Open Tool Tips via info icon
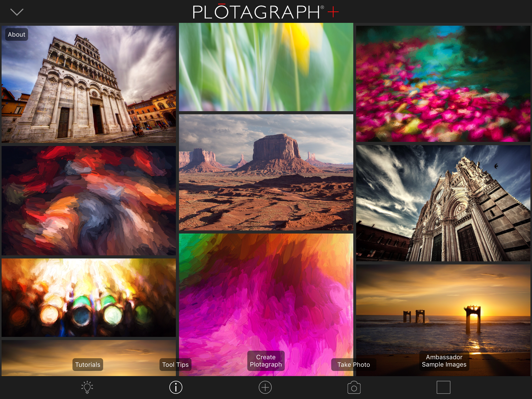Image resolution: width=532 pixels, height=399 pixels. [176, 387]
